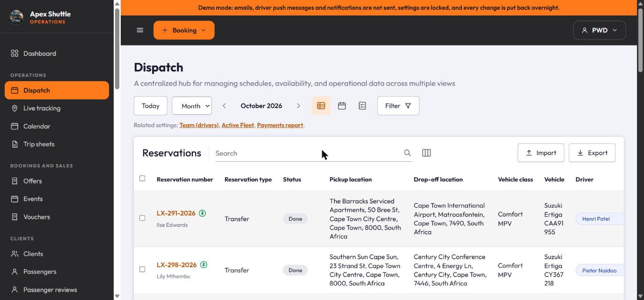Toggle the select-all reservations checkbox

pos(142,178)
